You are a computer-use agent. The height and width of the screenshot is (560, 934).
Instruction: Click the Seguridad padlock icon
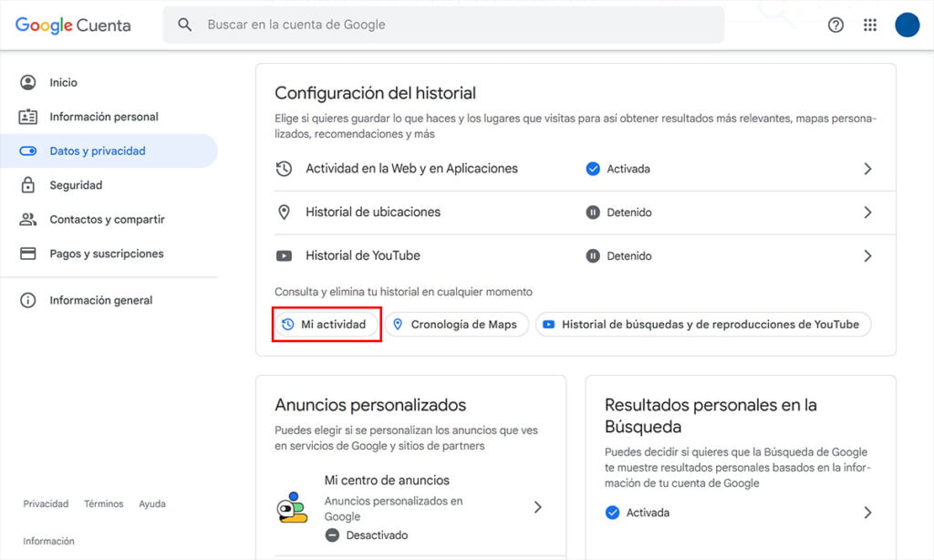tap(28, 184)
